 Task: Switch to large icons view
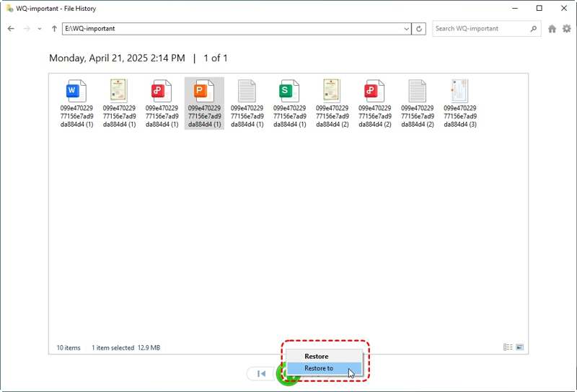519,347
